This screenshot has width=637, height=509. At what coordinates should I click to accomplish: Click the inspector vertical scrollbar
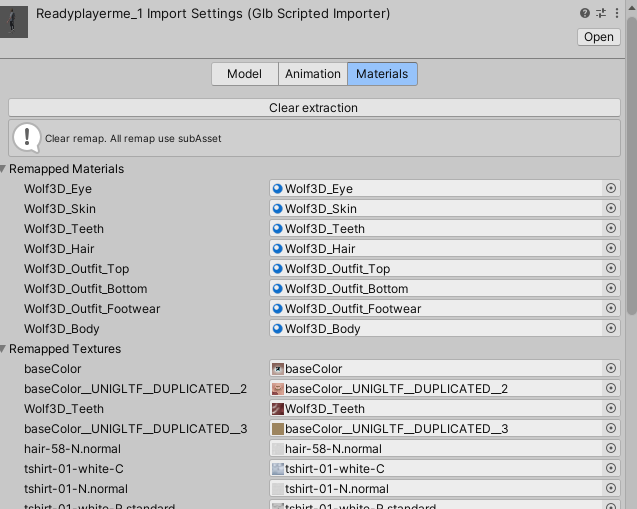coord(632,167)
